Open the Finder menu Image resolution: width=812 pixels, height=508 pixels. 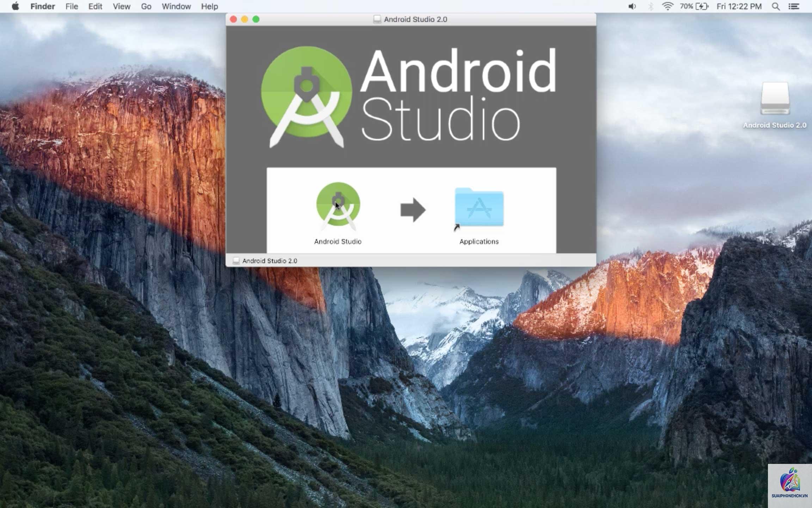pyautogui.click(x=43, y=6)
